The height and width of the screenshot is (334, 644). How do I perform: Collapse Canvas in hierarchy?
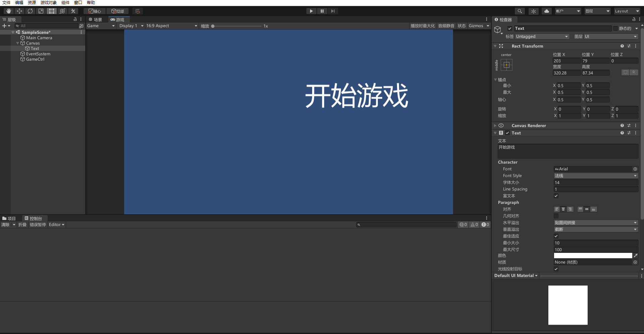(18, 43)
